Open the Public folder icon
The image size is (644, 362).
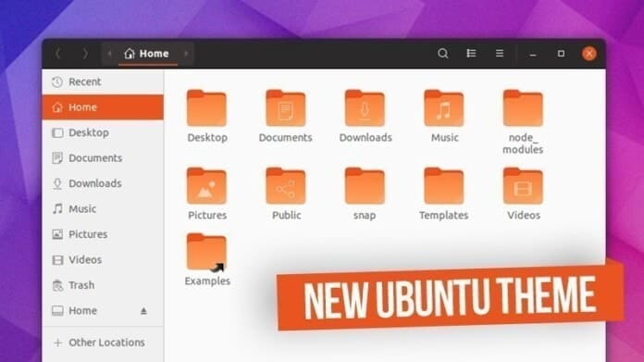pos(285,186)
